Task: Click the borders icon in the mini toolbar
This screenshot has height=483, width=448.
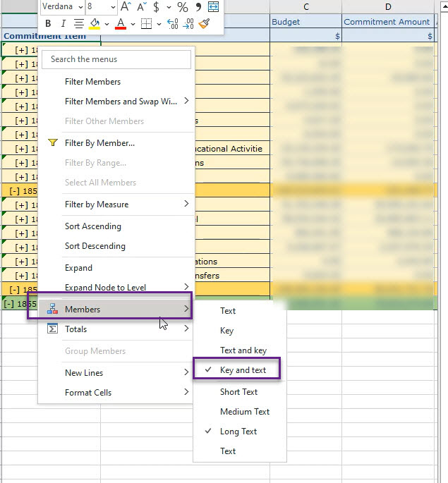Action: 146,23
